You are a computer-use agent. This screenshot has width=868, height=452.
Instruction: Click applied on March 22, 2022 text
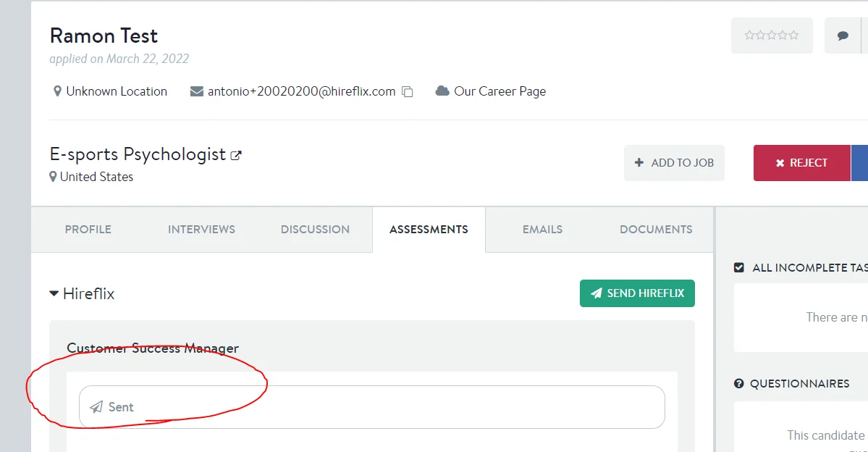pyautogui.click(x=119, y=59)
